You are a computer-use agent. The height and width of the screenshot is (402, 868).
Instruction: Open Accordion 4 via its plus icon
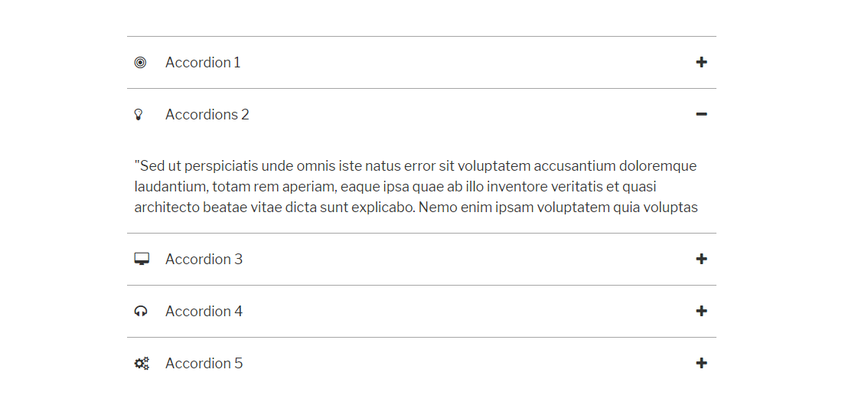701,311
